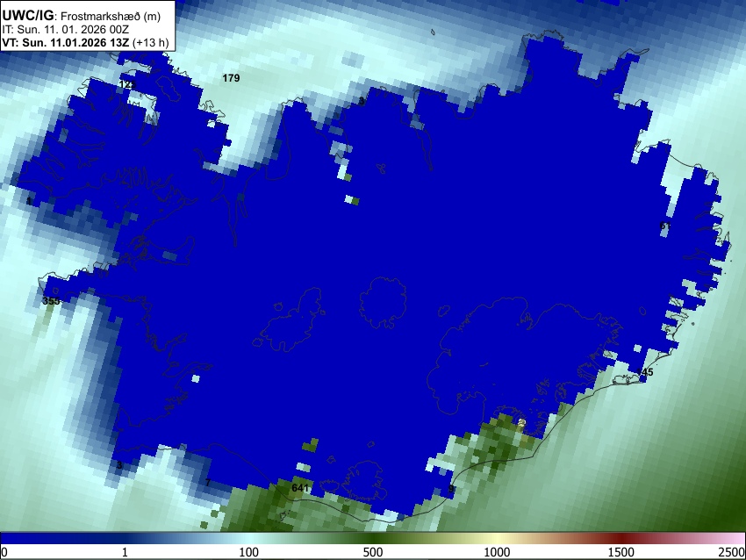Click the 9 value near the south coast
746x560 pixels.
pyautogui.click(x=451, y=489)
